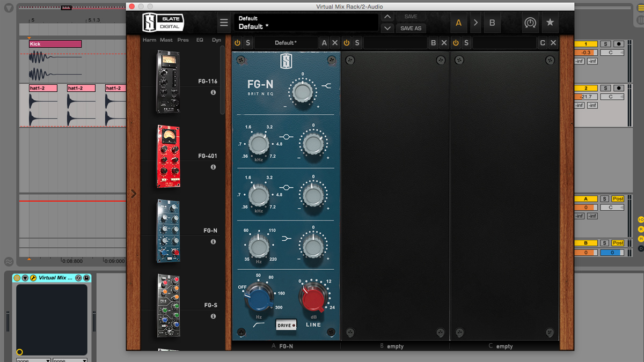Click the Ableton top-left triangle overview icon

pyautogui.click(x=9, y=9)
